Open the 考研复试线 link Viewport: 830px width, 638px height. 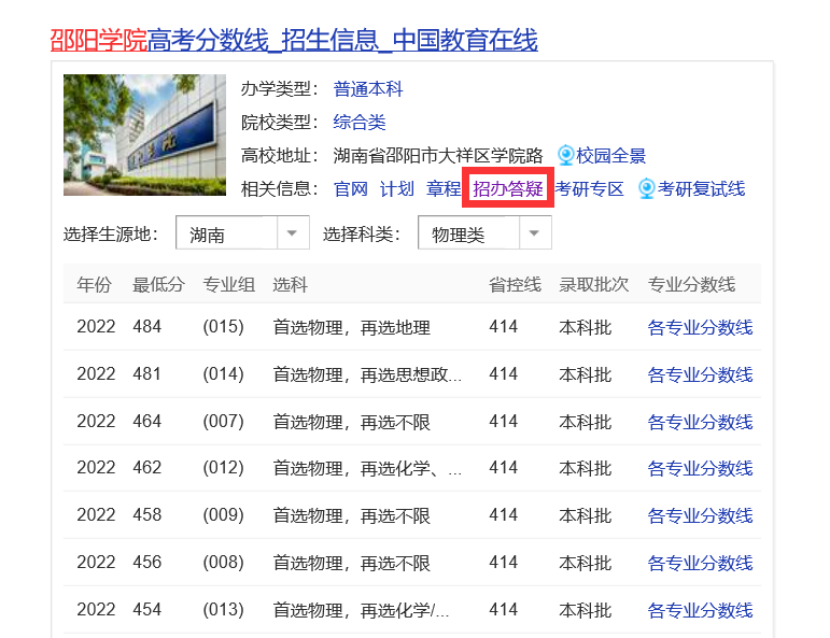701,189
